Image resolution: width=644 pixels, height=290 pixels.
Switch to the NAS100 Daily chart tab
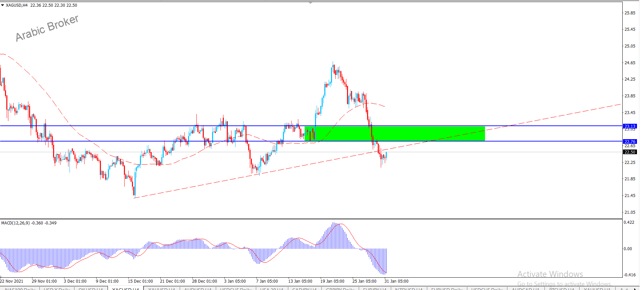20,288
